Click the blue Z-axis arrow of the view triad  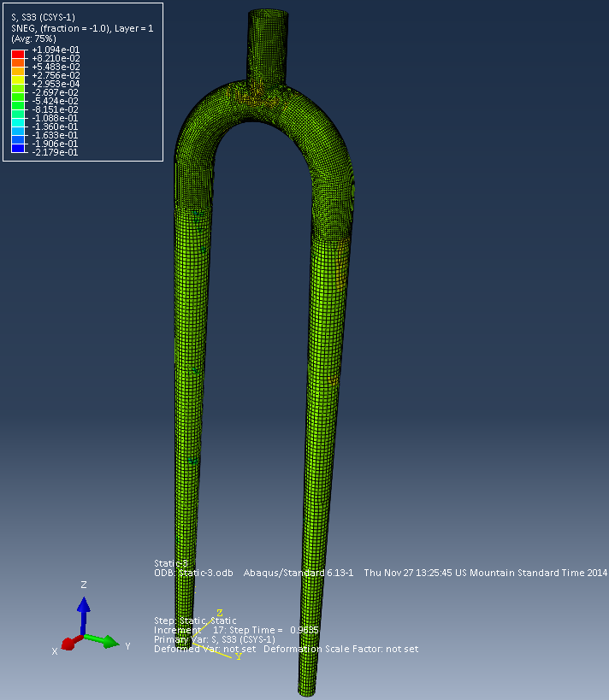(x=84, y=615)
